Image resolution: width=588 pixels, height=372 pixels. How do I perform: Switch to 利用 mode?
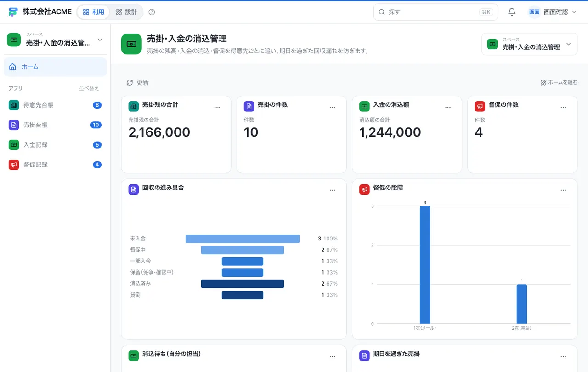pyautogui.click(x=94, y=12)
